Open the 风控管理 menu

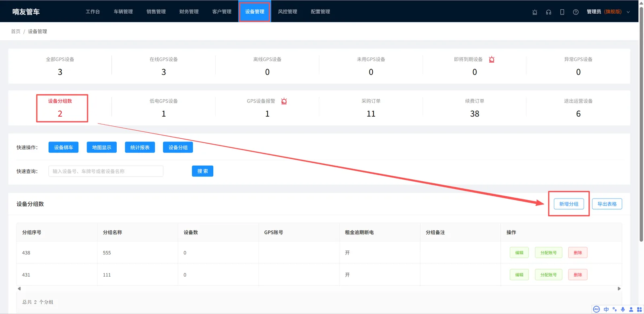tap(287, 12)
